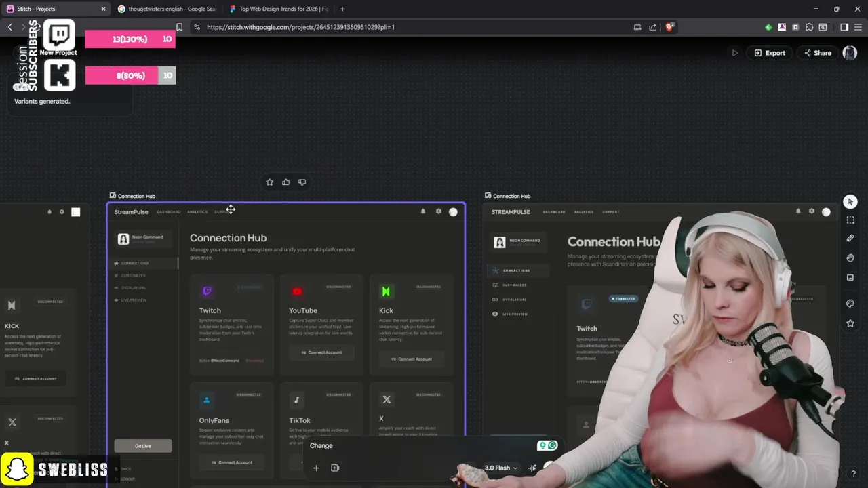Select Dashboard in StreamPulse nav
Image resolution: width=868 pixels, height=488 pixels.
169,212
